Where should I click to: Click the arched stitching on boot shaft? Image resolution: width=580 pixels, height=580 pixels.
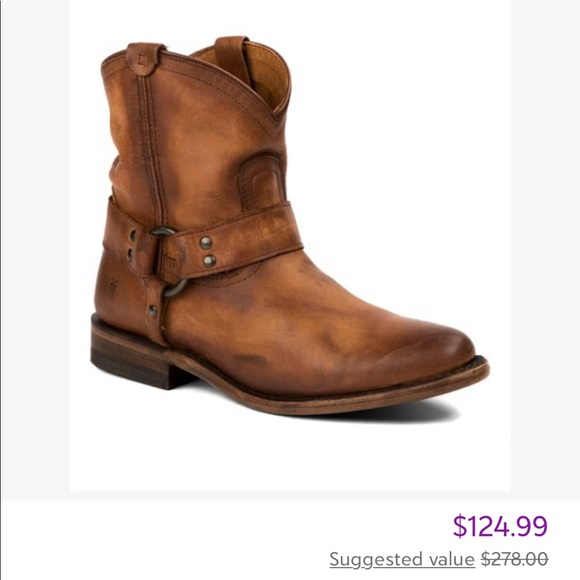tap(262, 180)
